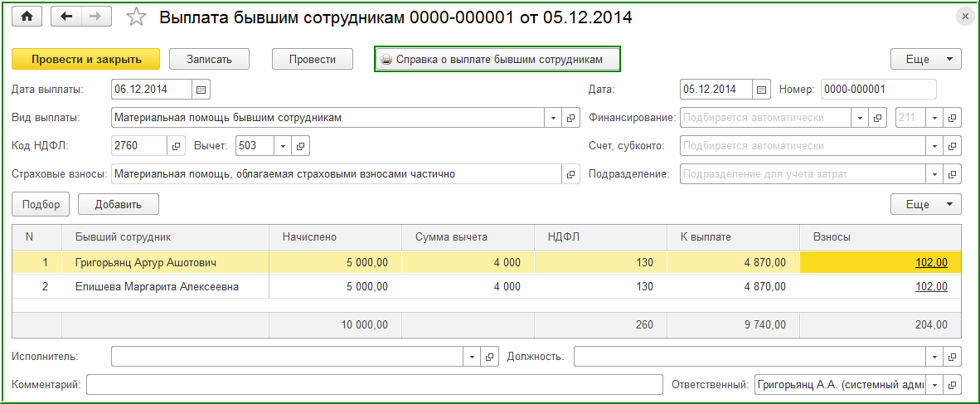Expand the 211 code dropdown
The height and width of the screenshot is (404, 980).
935,118
